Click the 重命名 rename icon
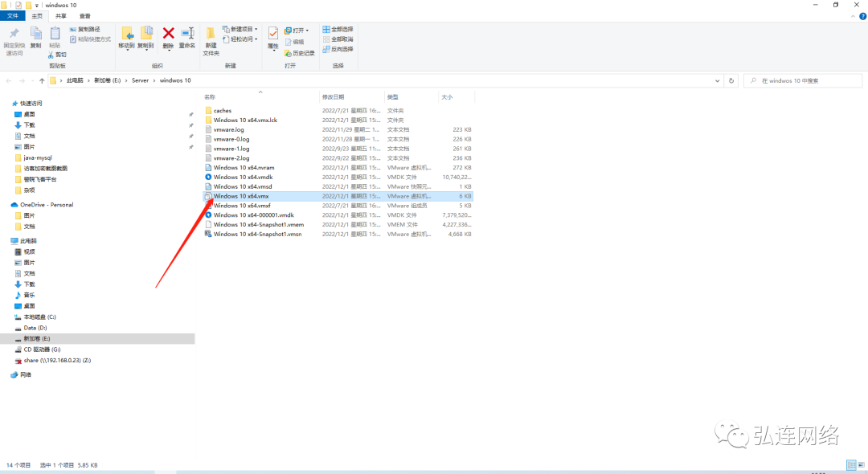Viewport: 868px width, 474px height. [x=187, y=34]
